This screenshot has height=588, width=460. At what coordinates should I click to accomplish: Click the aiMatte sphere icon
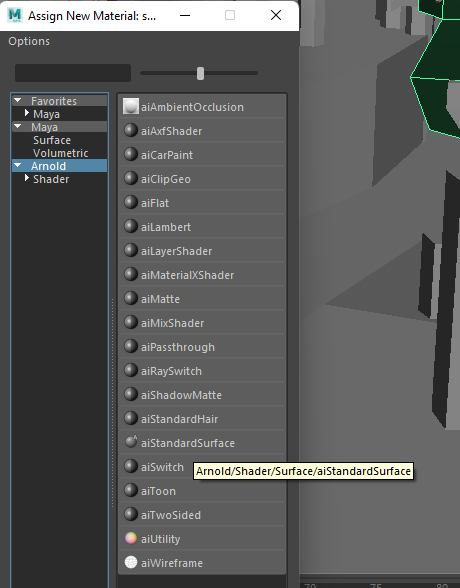coord(130,298)
